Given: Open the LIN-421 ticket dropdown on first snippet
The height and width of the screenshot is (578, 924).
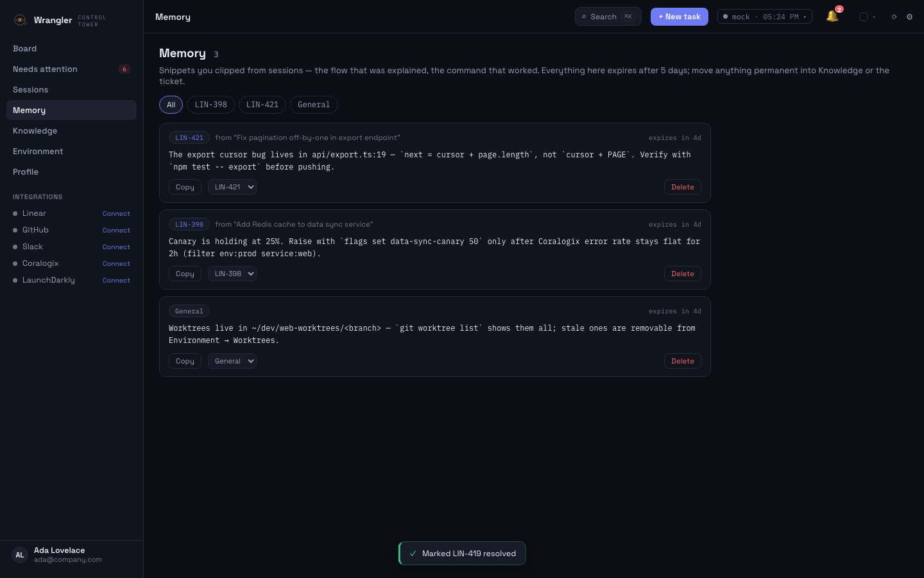Looking at the screenshot, I should click(232, 187).
